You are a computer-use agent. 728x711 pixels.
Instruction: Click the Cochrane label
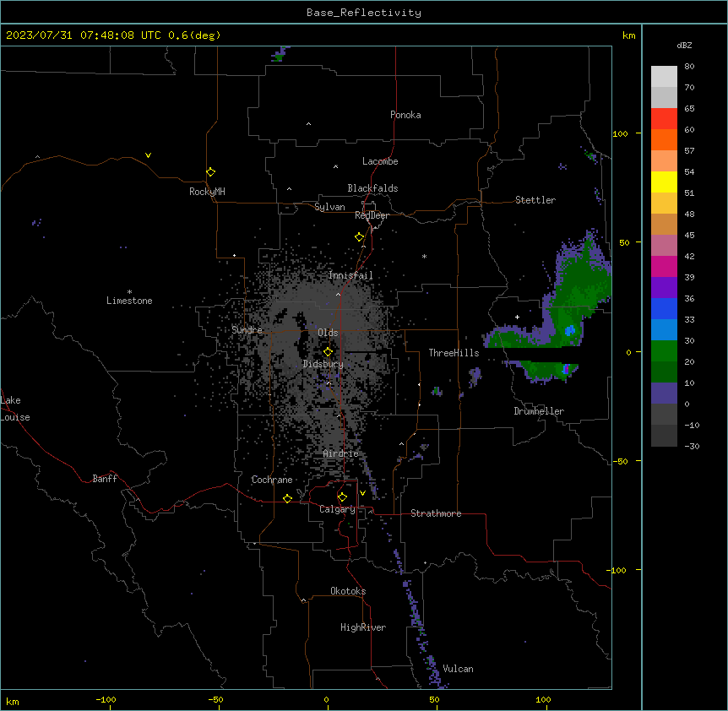coord(272,480)
